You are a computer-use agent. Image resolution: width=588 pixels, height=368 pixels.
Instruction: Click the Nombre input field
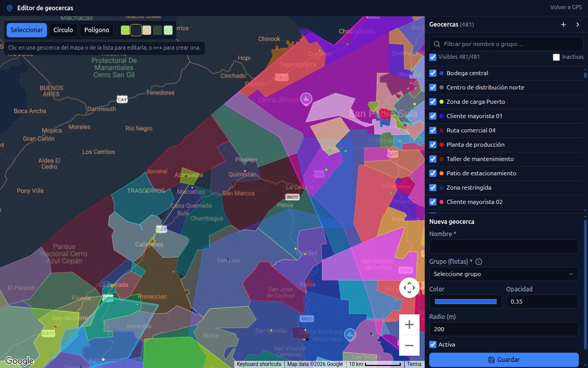[504, 247]
